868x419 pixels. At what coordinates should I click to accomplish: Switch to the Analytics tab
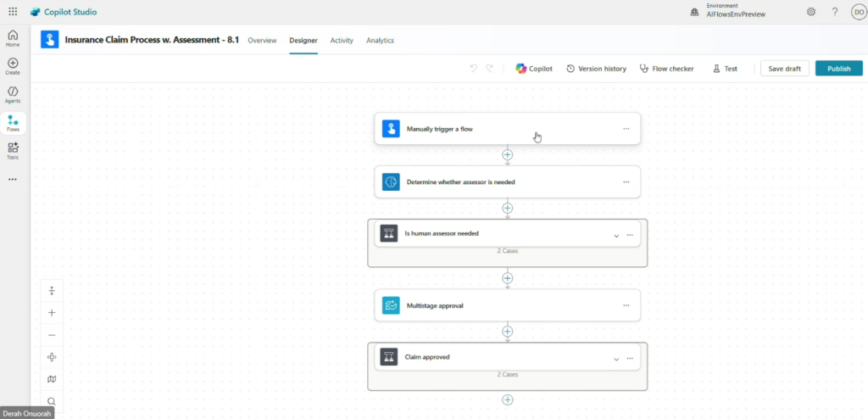click(x=380, y=41)
